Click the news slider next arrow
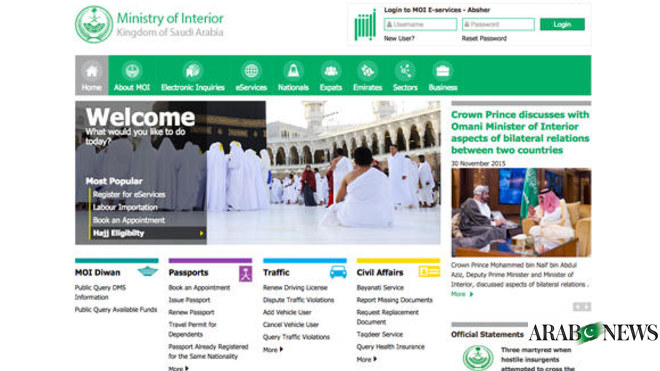 (587, 307)
